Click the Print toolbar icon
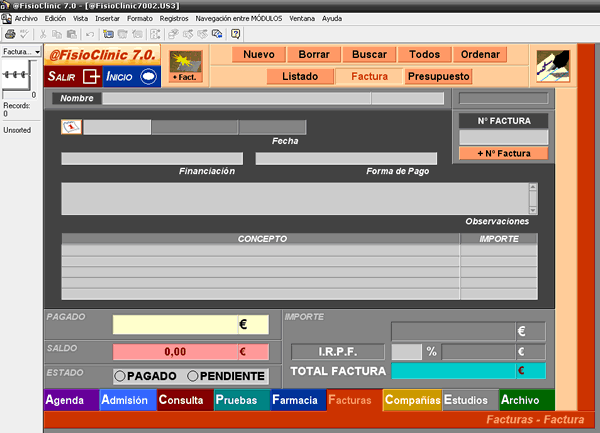This screenshot has height=433, width=600. point(10,34)
